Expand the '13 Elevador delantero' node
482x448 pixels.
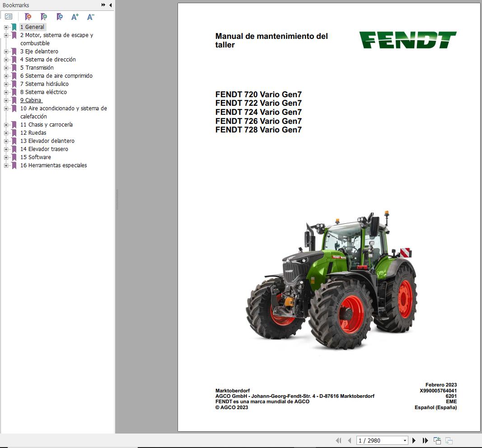[6, 141]
